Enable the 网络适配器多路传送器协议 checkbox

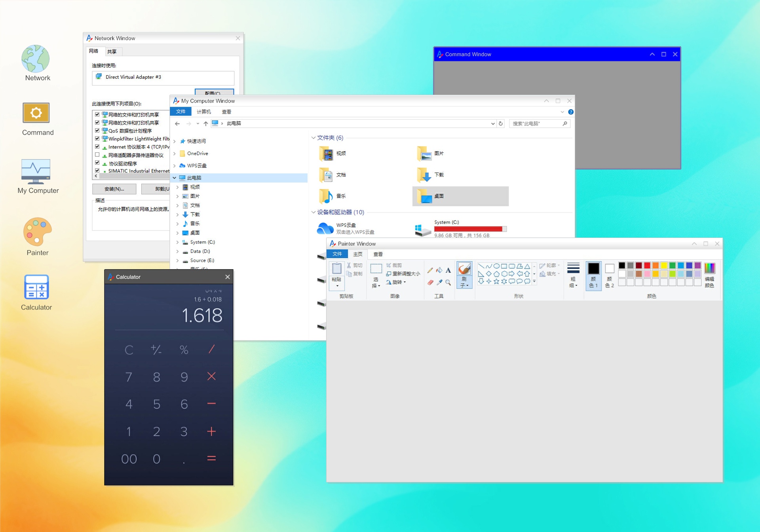point(97,155)
